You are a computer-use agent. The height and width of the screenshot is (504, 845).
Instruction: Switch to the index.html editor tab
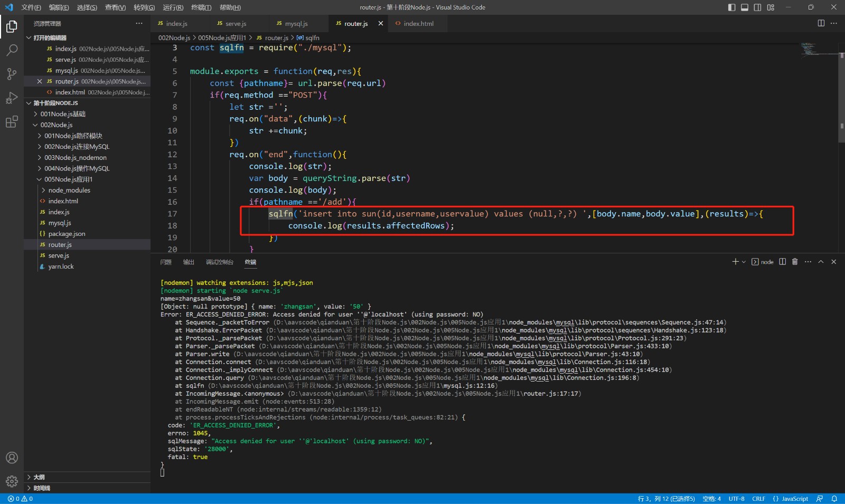pyautogui.click(x=418, y=23)
